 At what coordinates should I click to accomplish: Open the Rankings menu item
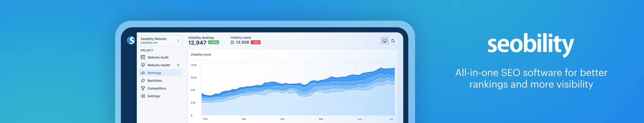(x=154, y=73)
